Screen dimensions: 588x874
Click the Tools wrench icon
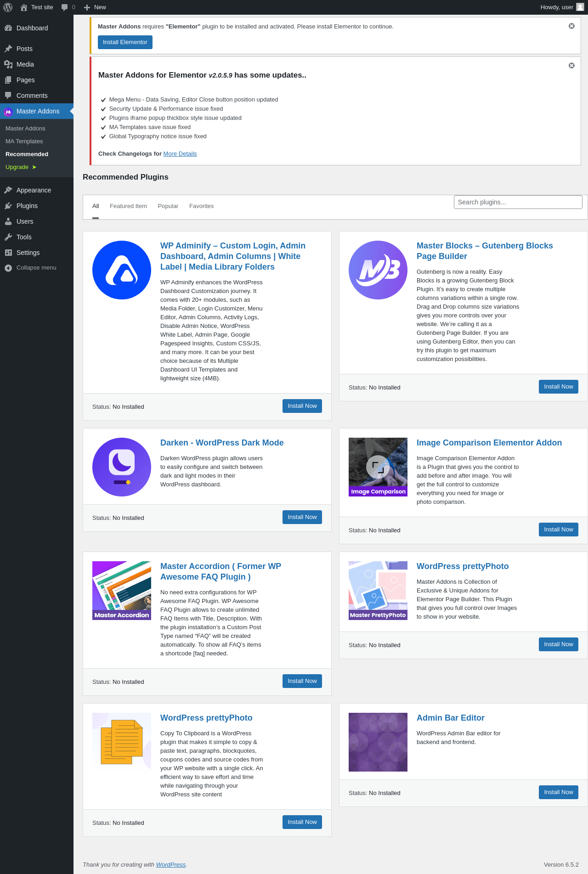[8, 237]
